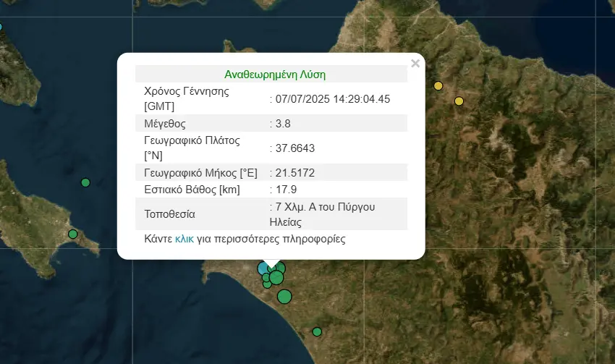Viewport: 615px width, 364px height.
Task: Select the green marker in the open sea
Action: click(85, 182)
